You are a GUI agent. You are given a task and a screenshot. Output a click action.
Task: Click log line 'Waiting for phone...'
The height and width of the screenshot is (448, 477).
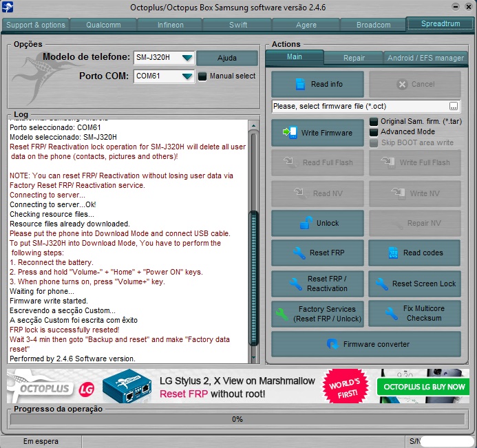click(42, 291)
